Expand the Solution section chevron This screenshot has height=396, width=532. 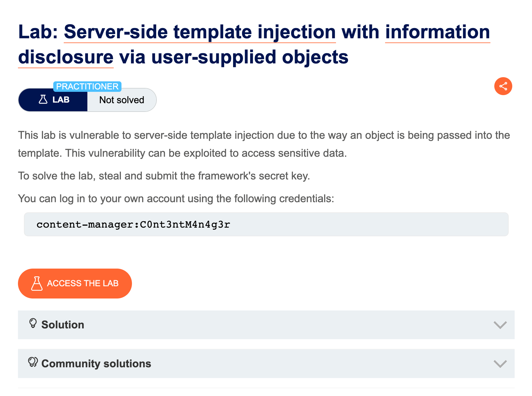pyautogui.click(x=500, y=325)
